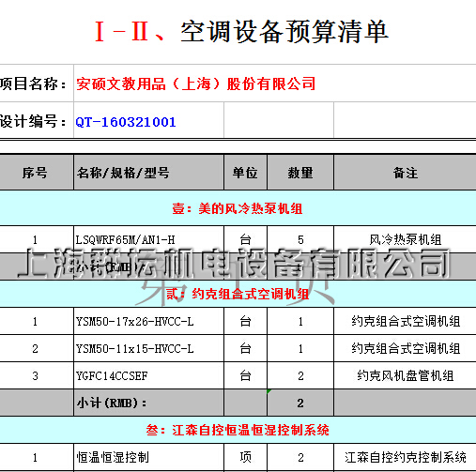The image size is (476, 472).
Task: Click the 单位 column header
Action: [245, 173]
